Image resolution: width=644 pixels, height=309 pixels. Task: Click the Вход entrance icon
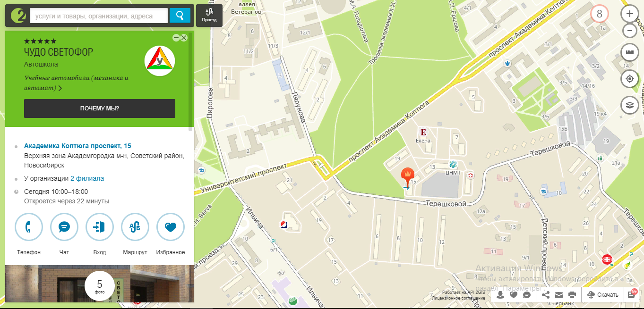100,227
